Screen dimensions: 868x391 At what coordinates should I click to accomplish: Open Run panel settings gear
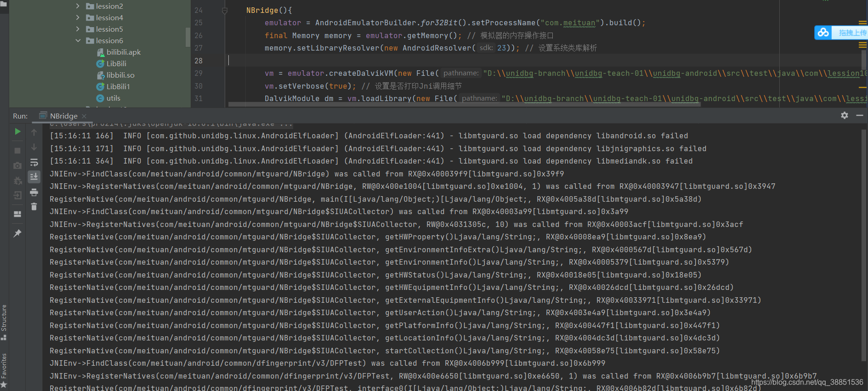845,115
